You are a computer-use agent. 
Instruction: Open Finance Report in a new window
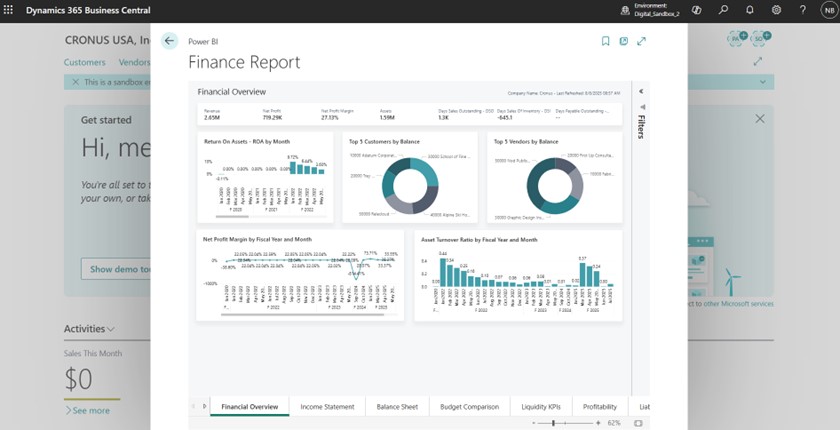tap(624, 41)
